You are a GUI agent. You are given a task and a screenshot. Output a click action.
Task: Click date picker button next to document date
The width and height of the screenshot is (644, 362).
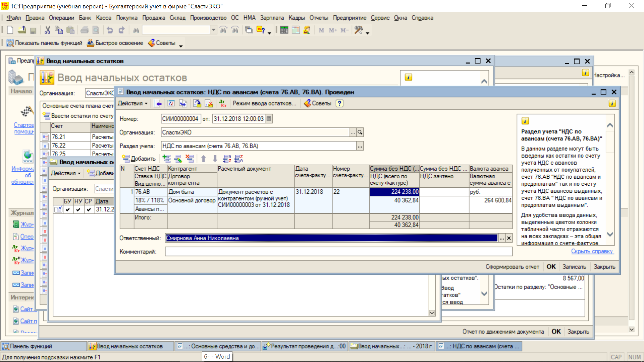point(269,119)
